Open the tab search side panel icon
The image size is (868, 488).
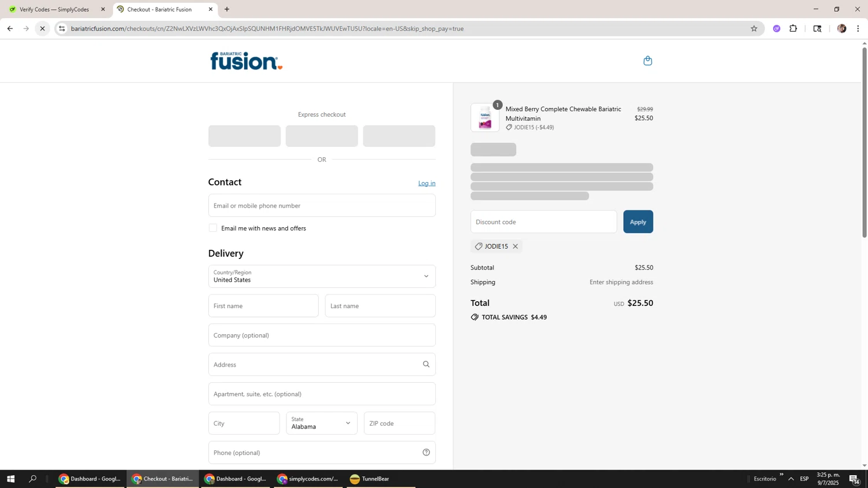click(817, 28)
